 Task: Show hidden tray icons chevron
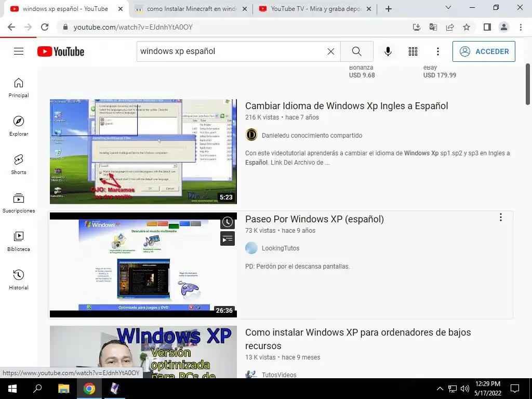(x=440, y=389)
